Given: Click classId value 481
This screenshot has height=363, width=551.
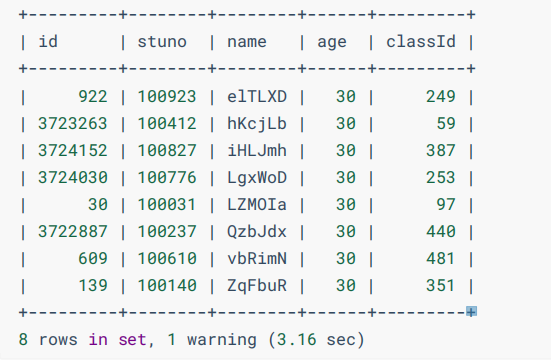Looking at the screenshot, I should click(441, 258).
